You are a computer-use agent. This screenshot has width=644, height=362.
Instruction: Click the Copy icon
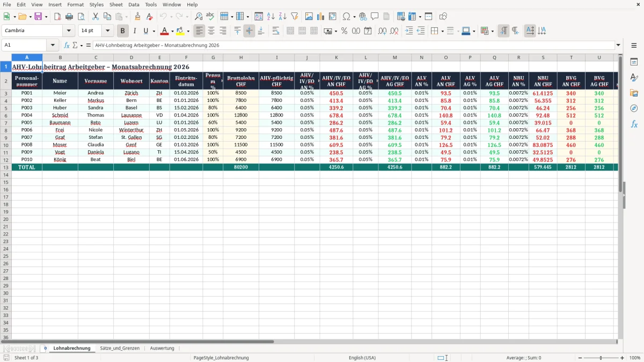tap(107, 17)
